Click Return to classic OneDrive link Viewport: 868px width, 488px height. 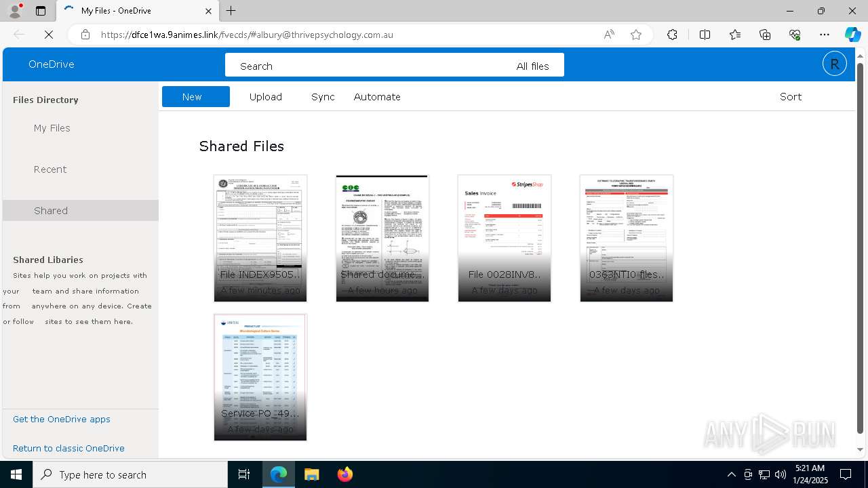[x=68, y=448]
